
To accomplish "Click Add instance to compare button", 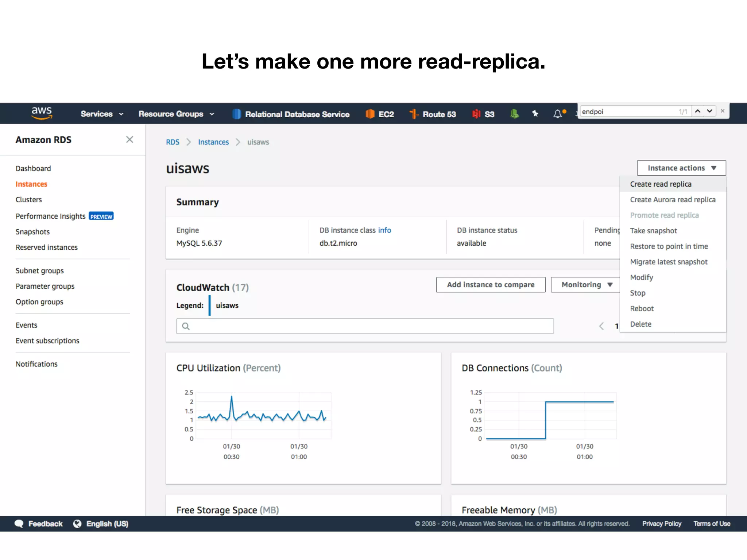I will coord(491,285).
